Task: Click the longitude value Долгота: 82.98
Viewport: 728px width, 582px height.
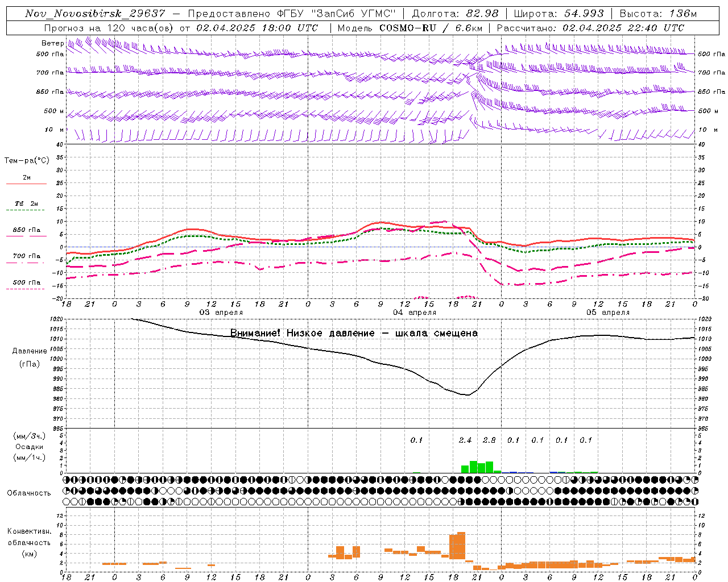Action: pyautogui.click(x=455, y=14)
